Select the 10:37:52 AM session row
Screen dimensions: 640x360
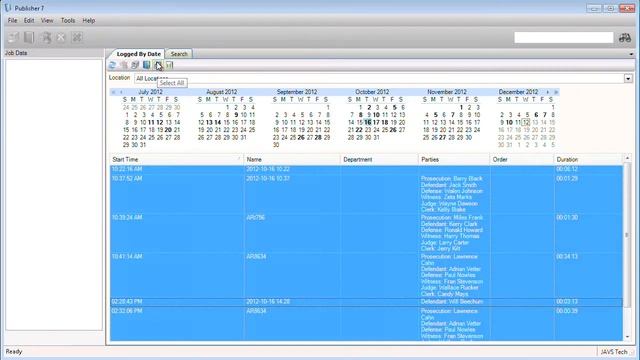367,194
